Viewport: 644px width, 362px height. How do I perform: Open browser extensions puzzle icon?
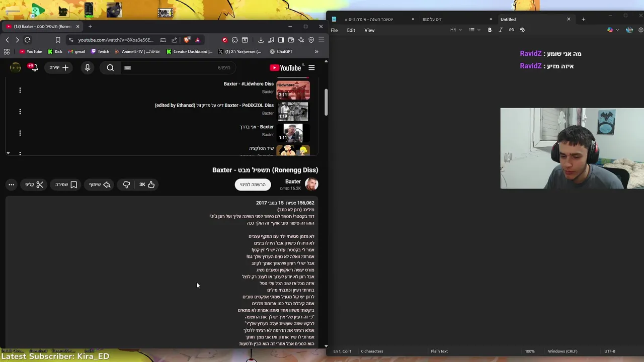pos(234,40)
